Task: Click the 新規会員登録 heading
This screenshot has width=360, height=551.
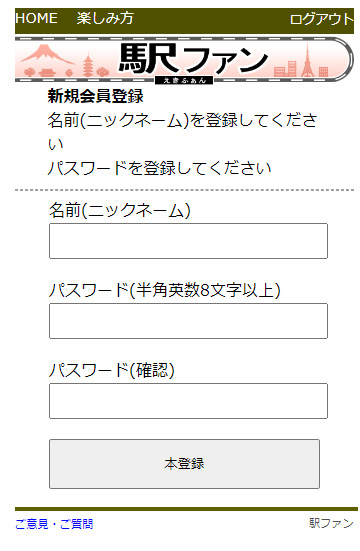Action: 96,96
